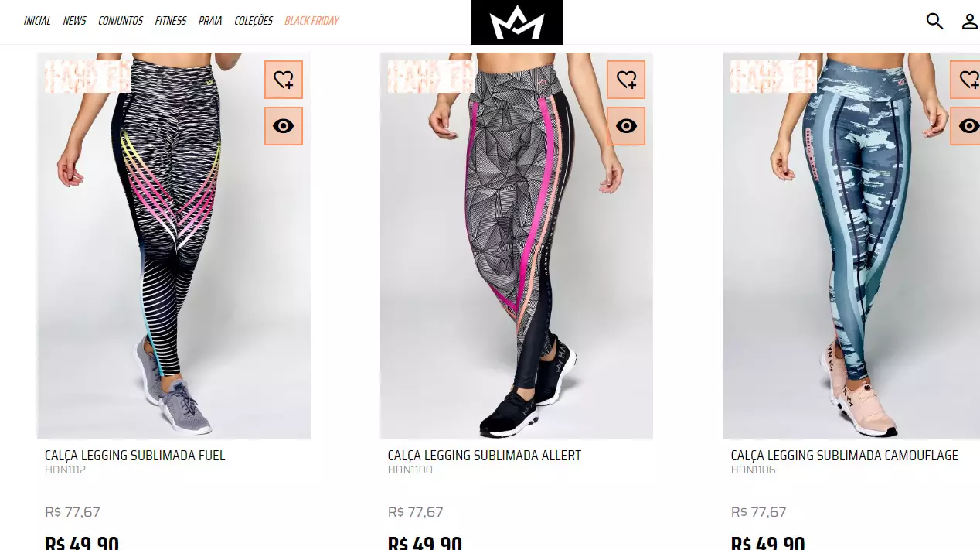Open the user account icon
The height and width of the screenshot is (550, 980).
click(969, 21)
